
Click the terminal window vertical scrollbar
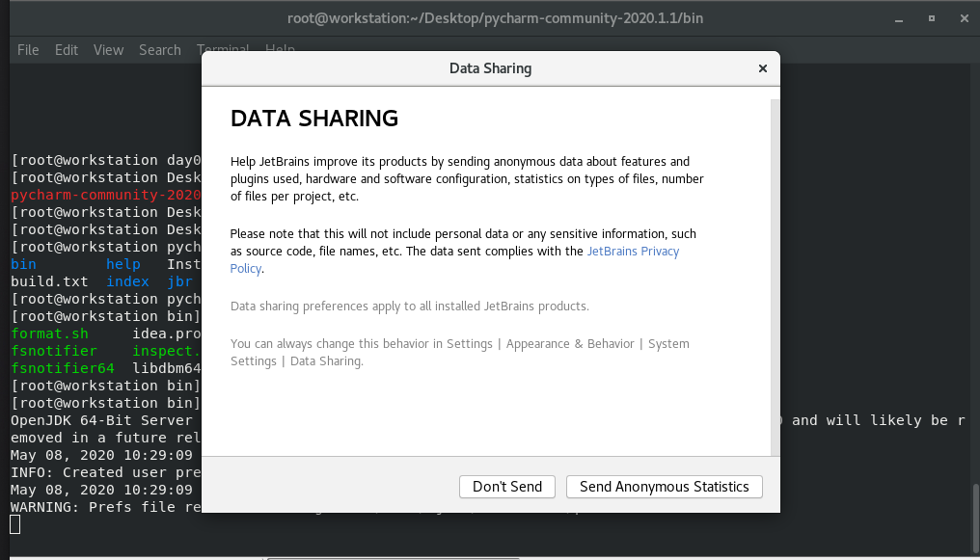click(975, 519)
